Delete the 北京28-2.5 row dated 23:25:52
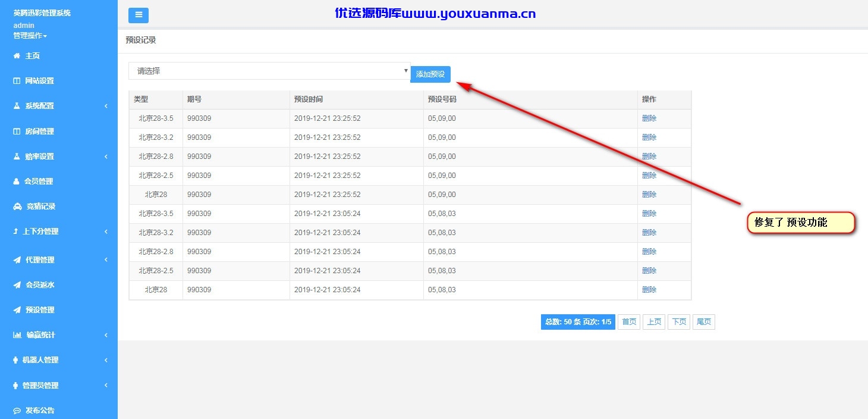Viewport: 868px width, 419px height. click(649, 176)
